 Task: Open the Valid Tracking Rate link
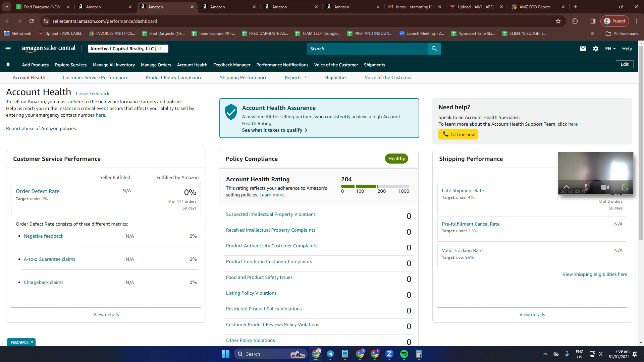[462, 250]
